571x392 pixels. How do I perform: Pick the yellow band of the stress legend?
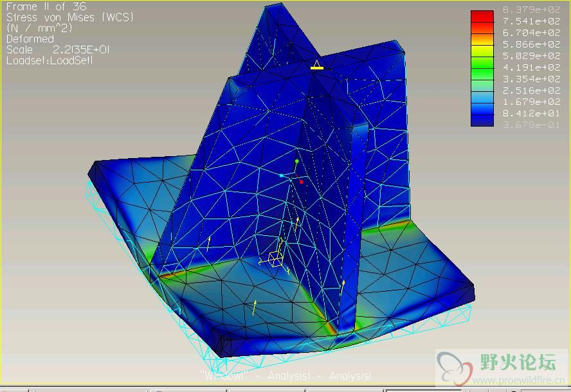click(482, 51)
